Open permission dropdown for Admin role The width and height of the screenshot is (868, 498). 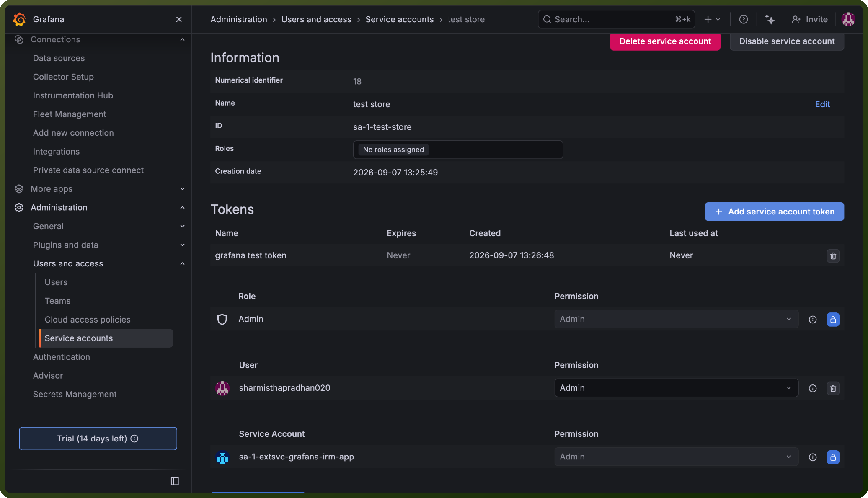[676, 319]
